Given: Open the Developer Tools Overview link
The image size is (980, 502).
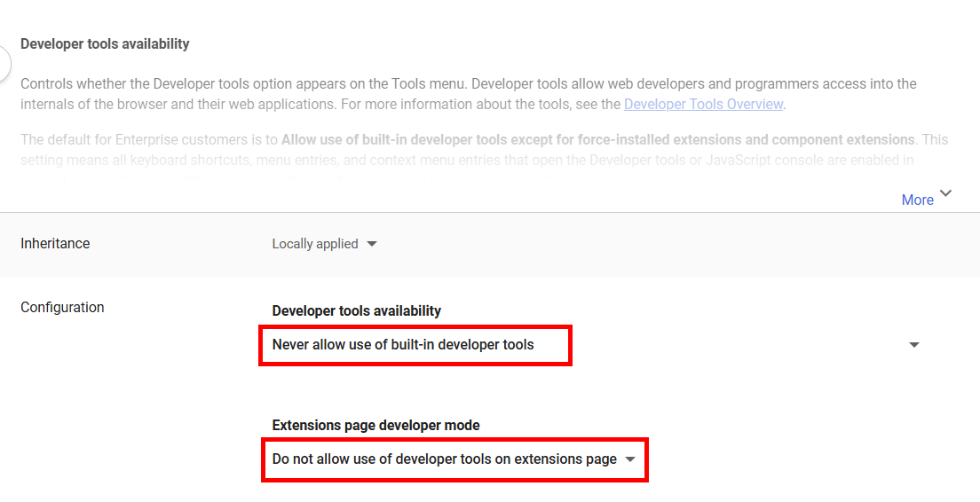Looking at the screenshot, I should (703, 105).
